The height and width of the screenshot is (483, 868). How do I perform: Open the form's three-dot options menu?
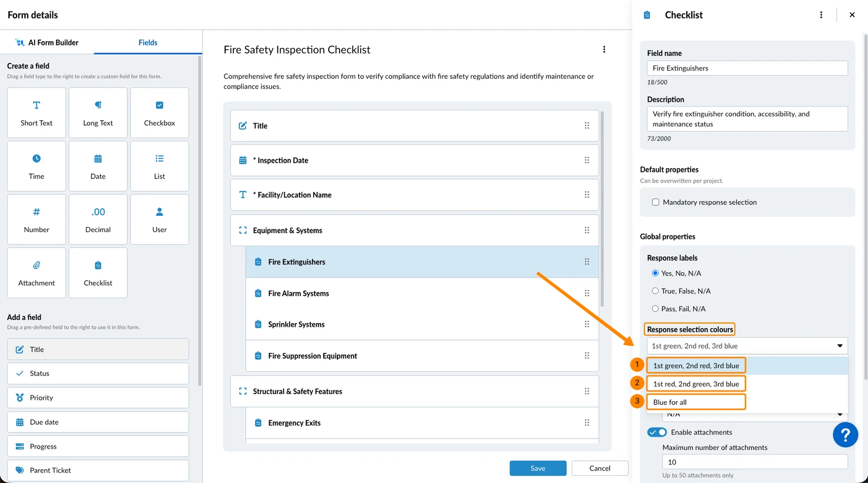coord(604,49)
